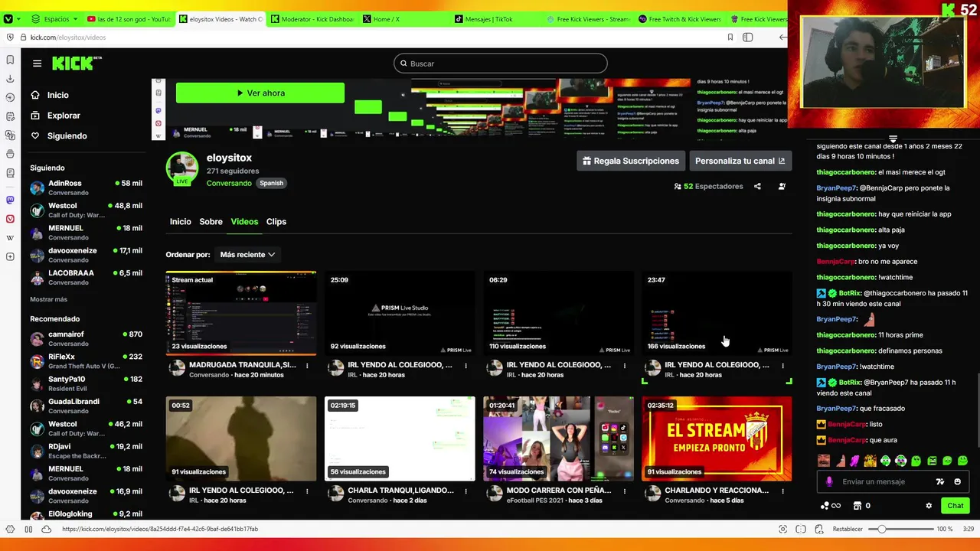980x551 pixels.
Task: Open AdinRoss channel in Siguiendo list
Action: (86, 187)
